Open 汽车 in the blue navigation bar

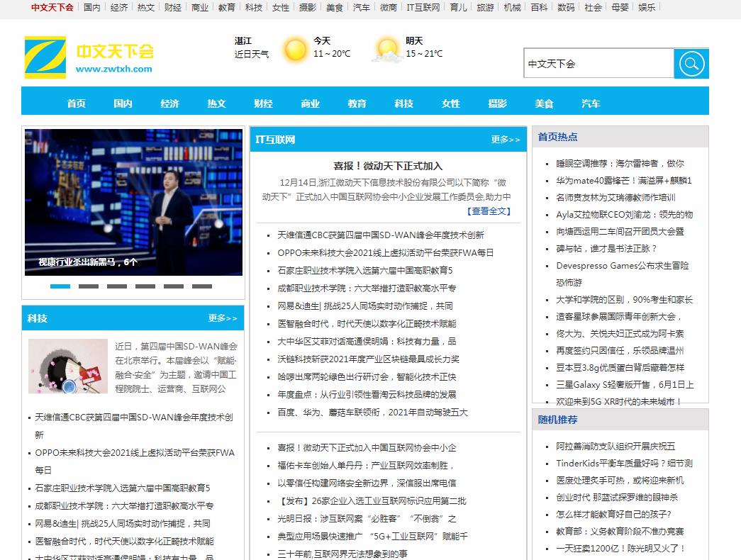pos(591,103)
